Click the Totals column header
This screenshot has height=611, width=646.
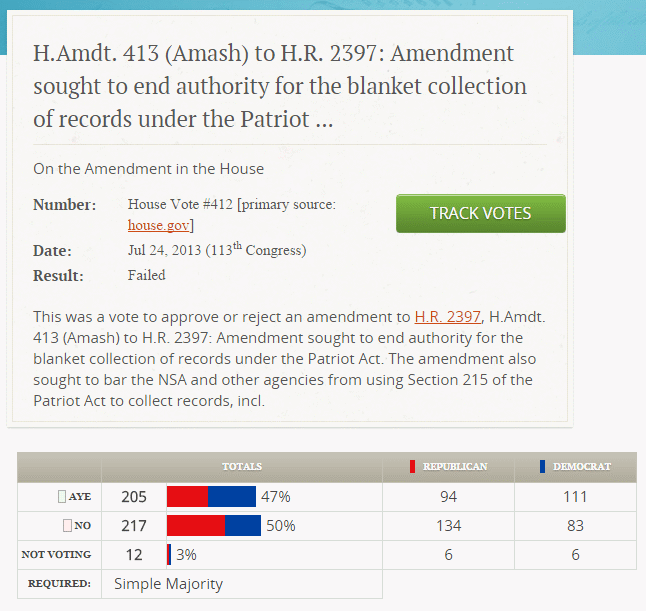(x=242, y=467)
